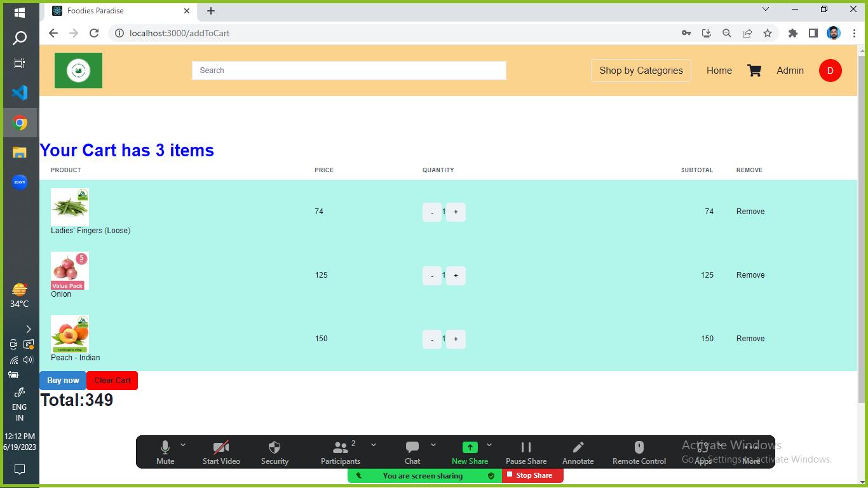The height and width of the screenshot is (488, 868).
Task: Show the Participants panel in Zoom
Action: tap(341, 452)
